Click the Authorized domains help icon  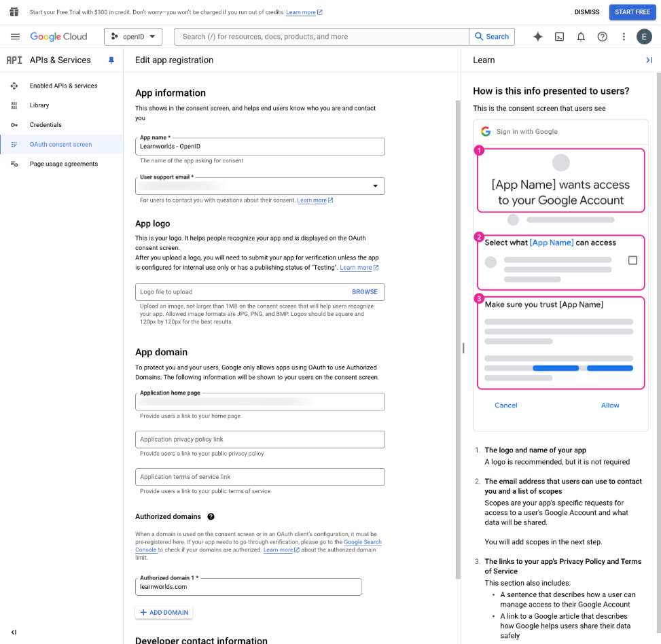point(211,517)
